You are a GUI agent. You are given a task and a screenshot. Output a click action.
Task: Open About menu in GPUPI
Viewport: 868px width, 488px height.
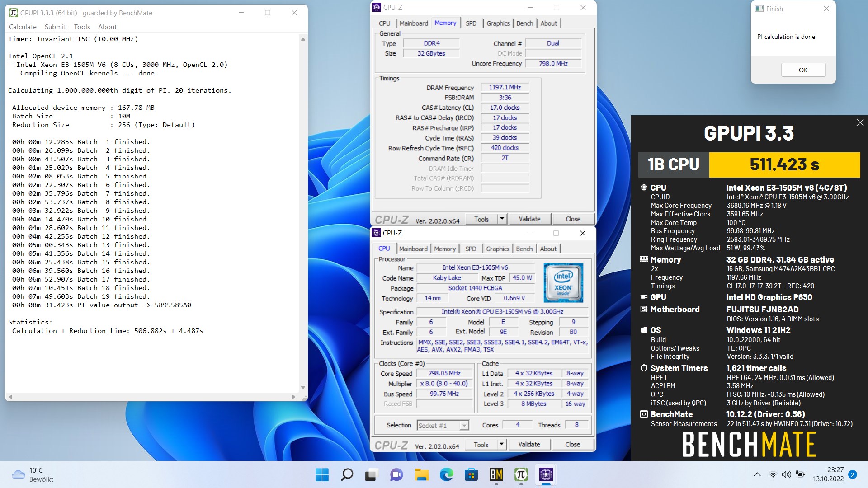pyautogui.click(x=107, y=27)
